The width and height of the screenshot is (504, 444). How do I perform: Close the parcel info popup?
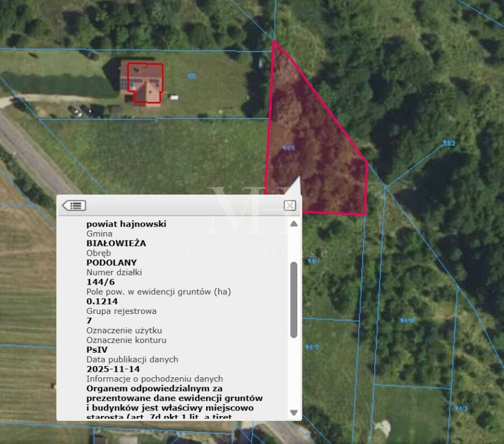pos(290,205)
